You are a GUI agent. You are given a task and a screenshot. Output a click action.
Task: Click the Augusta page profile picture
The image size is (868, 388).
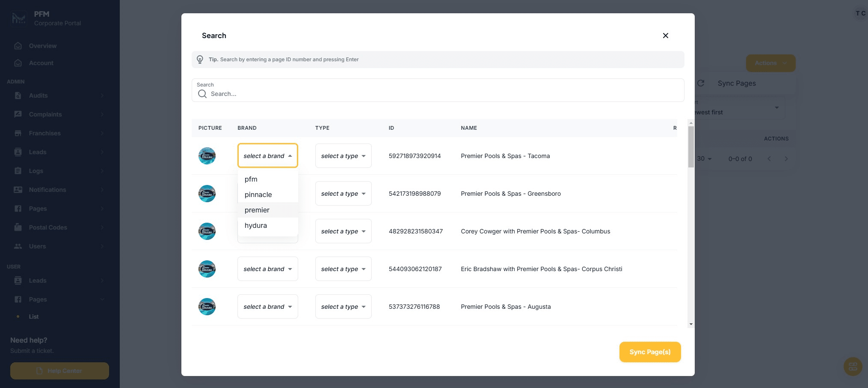207,307
